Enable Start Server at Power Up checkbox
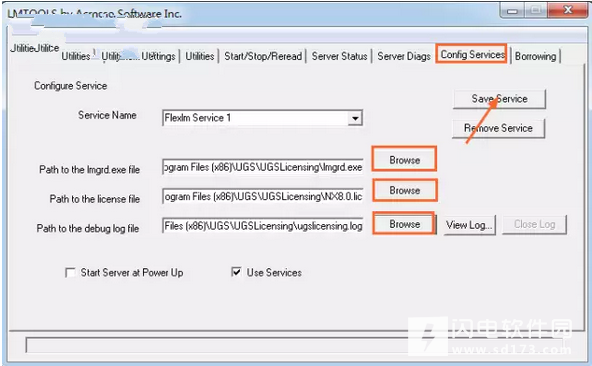The height and width of the screenshot is (366, 592). pyautogui.click(x=70, y=273)
